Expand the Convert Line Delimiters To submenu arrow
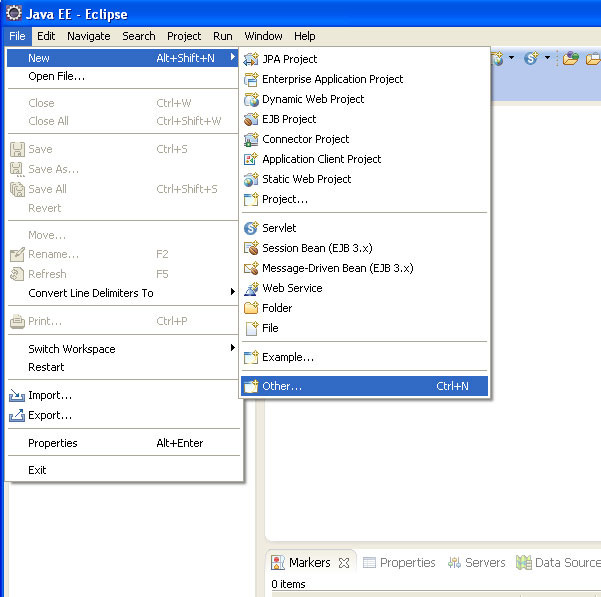Image resolution: width=601 pixels, height=597 pixels. coord(232,292)
